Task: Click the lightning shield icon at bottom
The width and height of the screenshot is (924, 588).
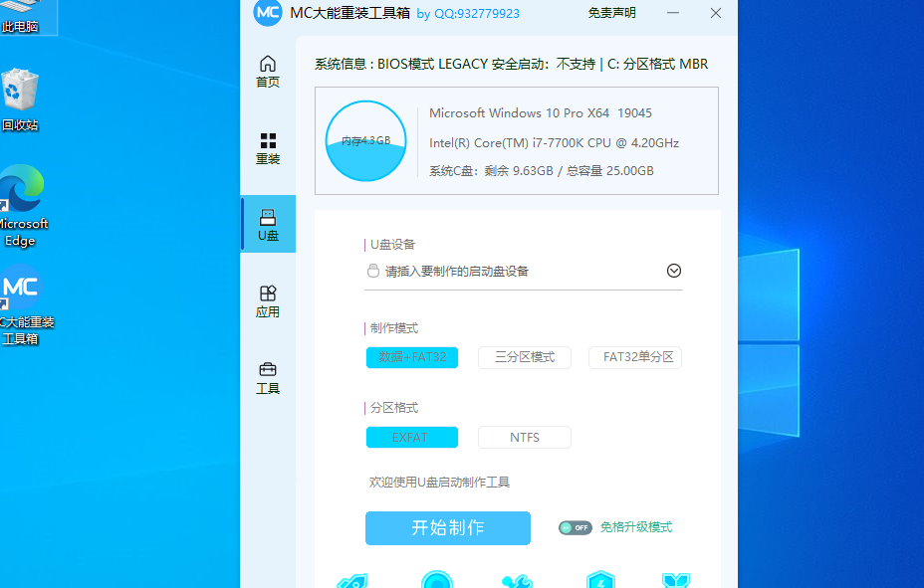Action: [600, 579]
